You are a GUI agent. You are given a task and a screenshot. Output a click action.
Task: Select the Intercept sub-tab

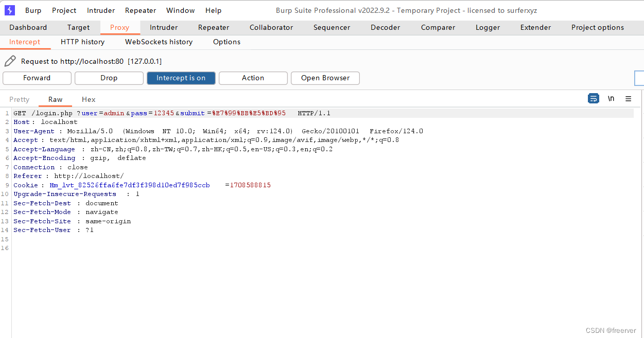pos(25,42)
